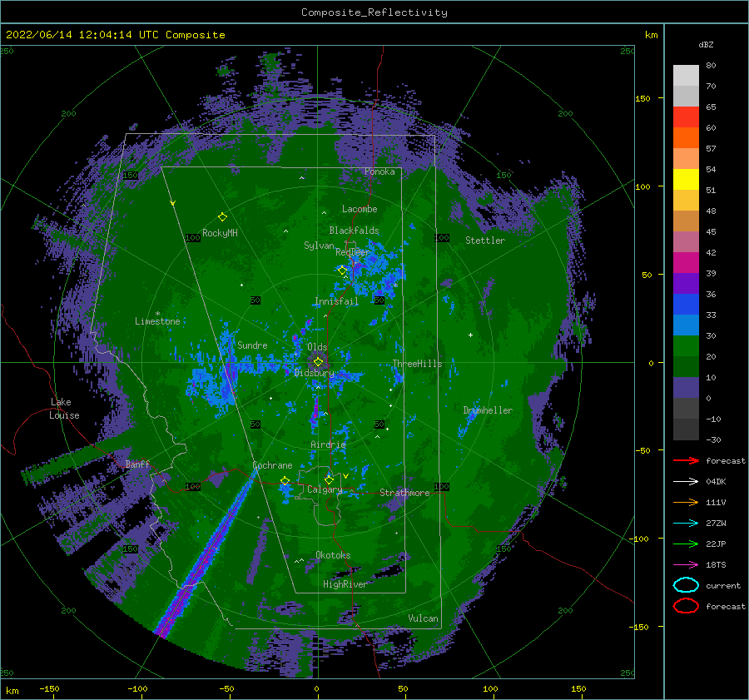Click the red forecast arrow in the legend
This screenshot has height=700, width=749.
(x=686, y=460)
